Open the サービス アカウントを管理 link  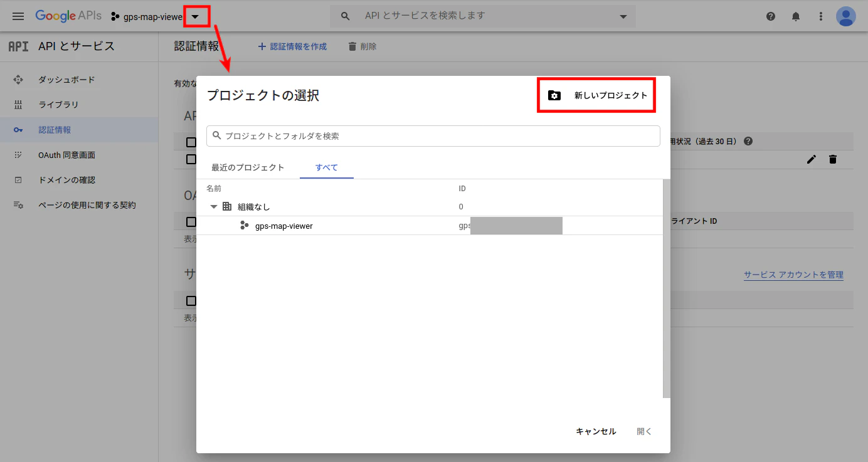pyautogui.click(x=793, y=275)
